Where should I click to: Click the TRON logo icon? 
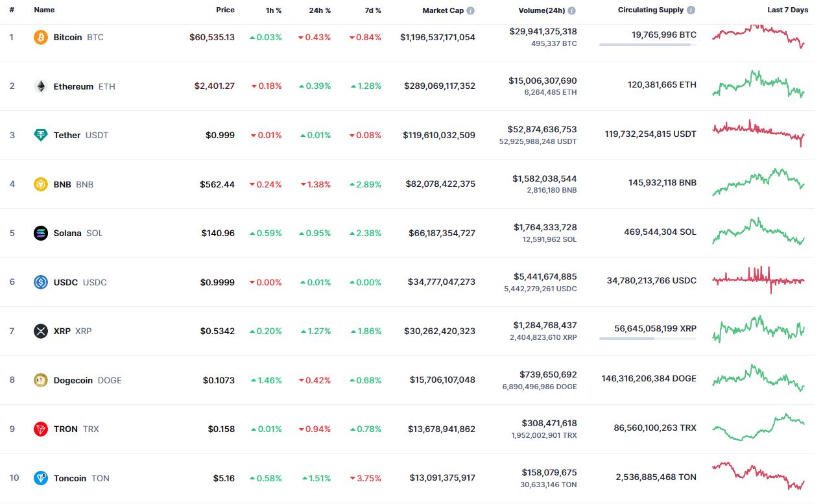(x=41, y=429)
